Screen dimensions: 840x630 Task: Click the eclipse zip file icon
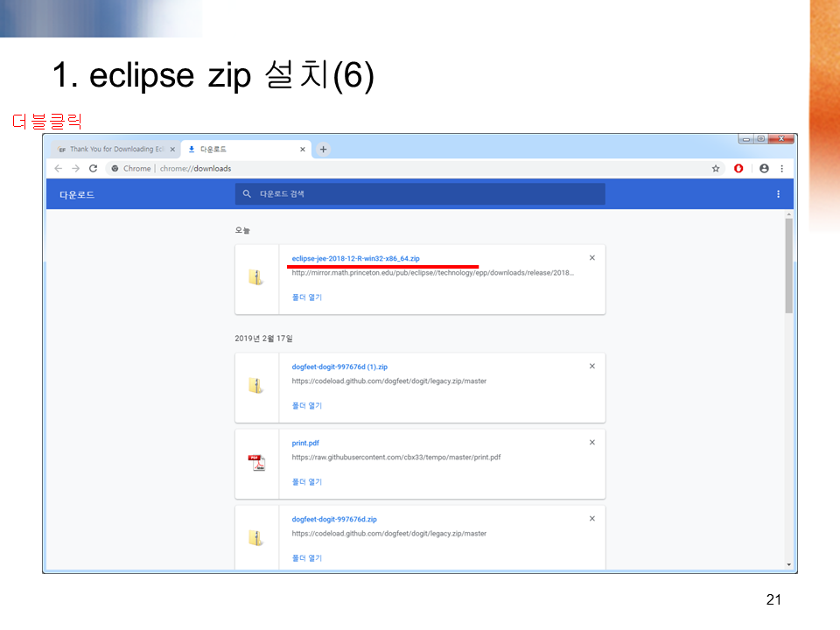[256, 277]
